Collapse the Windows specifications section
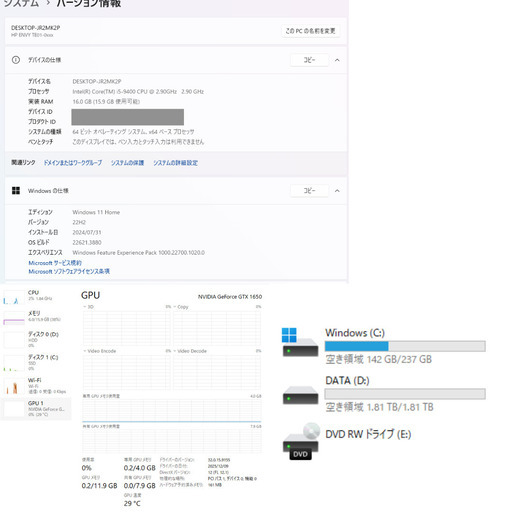The height and width of the screenshot is (512, 512). coord(337,191)
